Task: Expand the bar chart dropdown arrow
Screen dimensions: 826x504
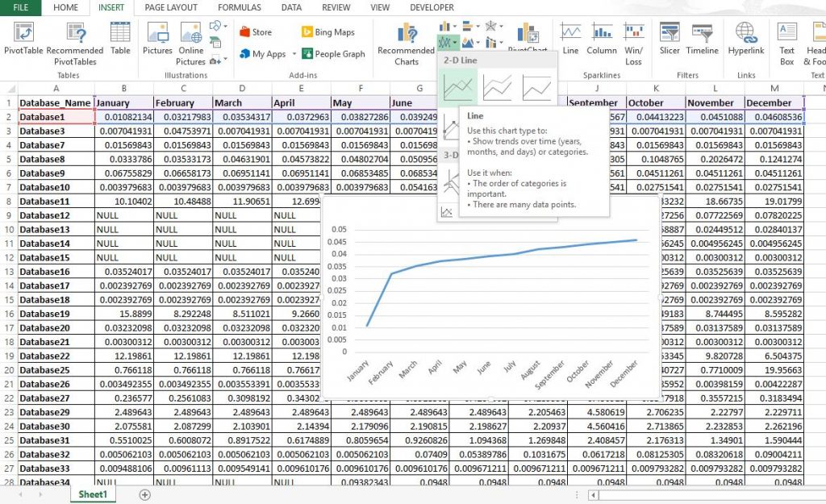Action: coord(478,27)
